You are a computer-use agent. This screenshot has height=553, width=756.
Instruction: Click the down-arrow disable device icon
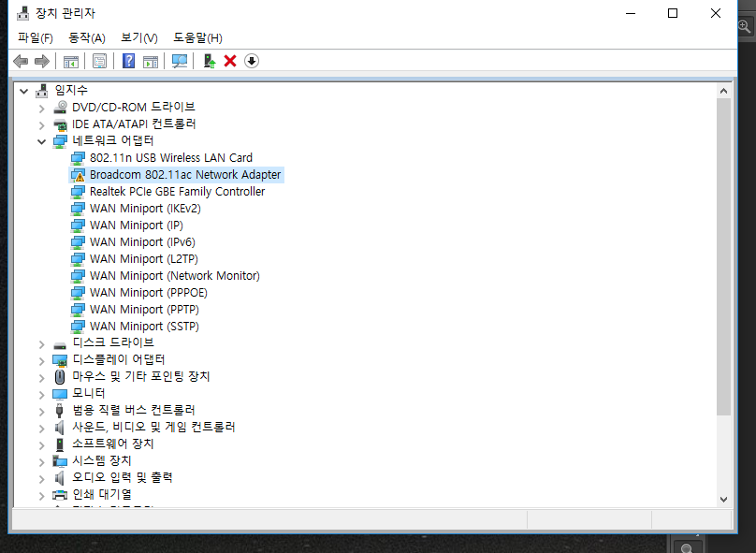252,61
